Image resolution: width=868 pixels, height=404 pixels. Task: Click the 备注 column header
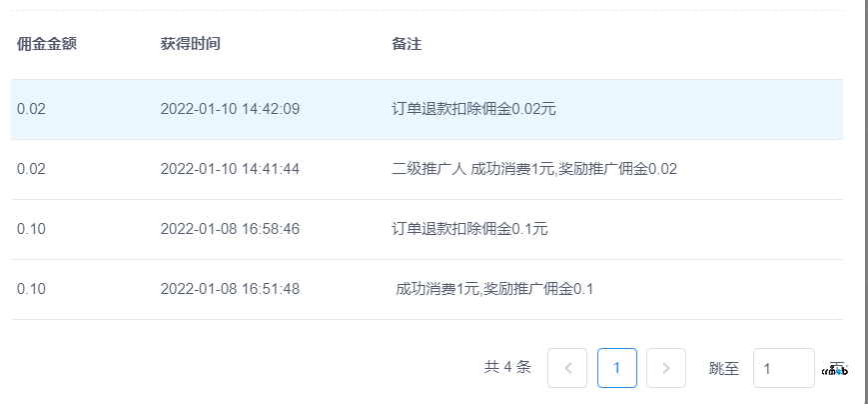coord(407,44)
